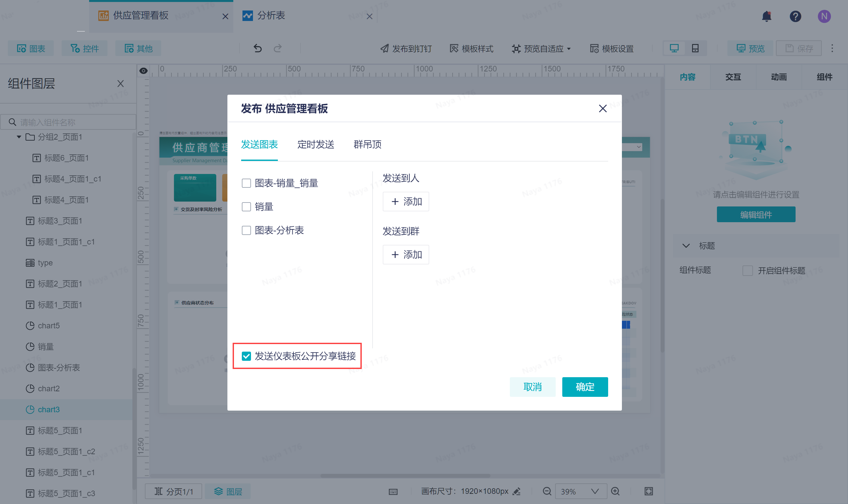848x504 pixels.
Task: Select 标题6_页面1 layer item
Action: (x=66, y=158)
